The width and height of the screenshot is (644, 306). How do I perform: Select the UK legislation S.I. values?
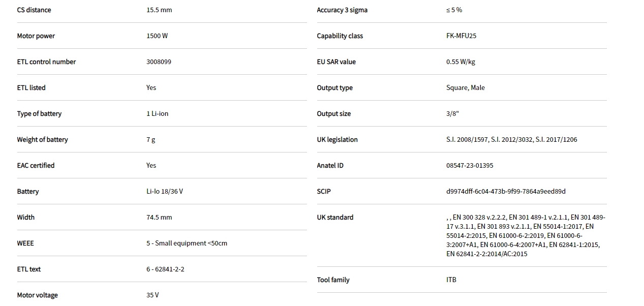pos(511,140)
